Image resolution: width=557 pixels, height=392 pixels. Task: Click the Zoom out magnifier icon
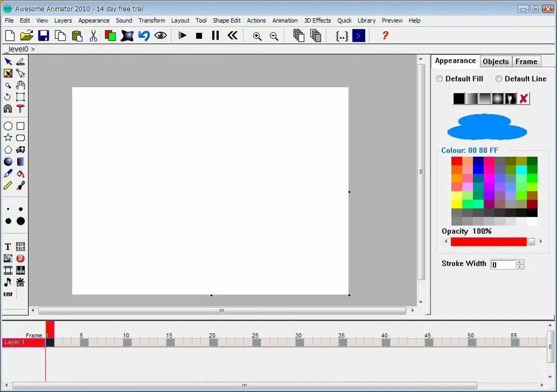click(274, 36)
